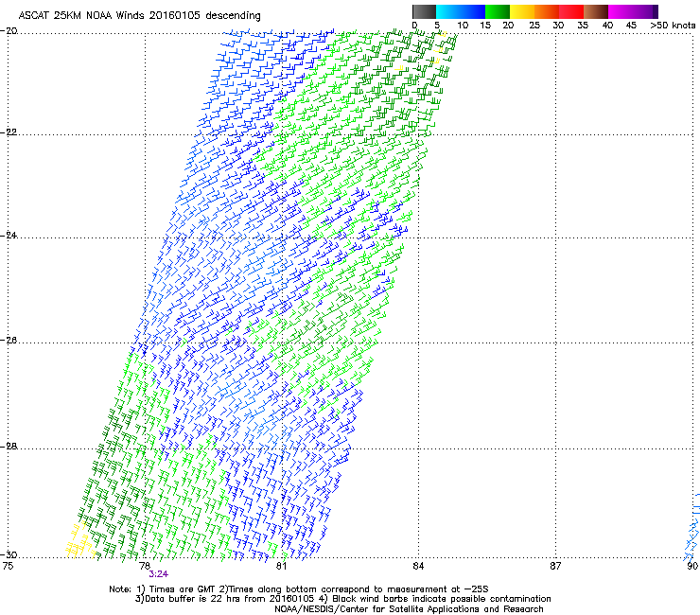Click the light-blue wind barbs at the 90 longitude edge
This screenshot has width=700, height=615.
(692, 527)
